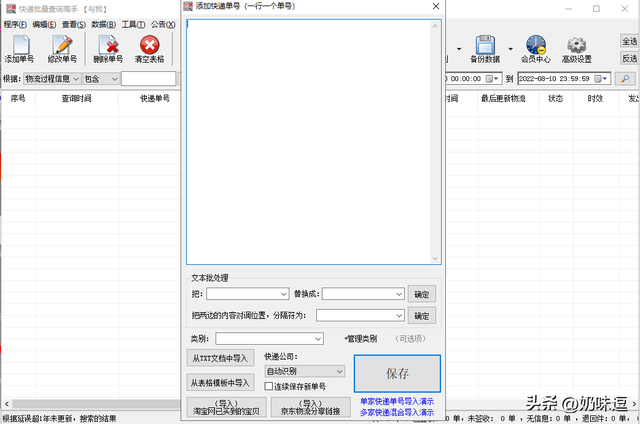Open the 分隔符为 combo box
Image resolution: width=640 pixels, height=424 pixels.
(360, 315)
